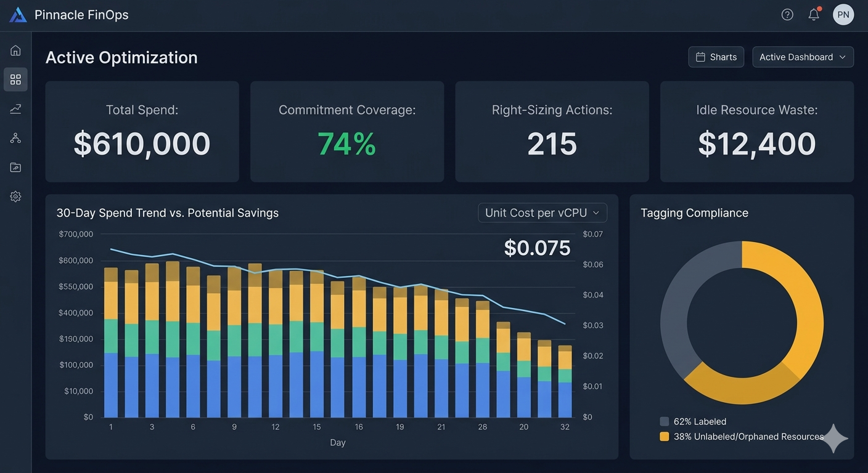Click the Idle Resource Waste $12,400 value

click(756, 144)
